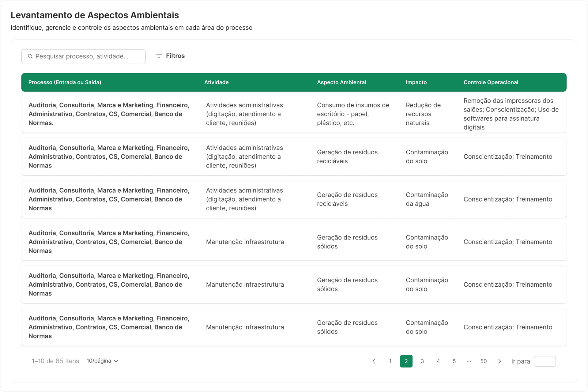Go to next page arrow
The width and height of the screenshot is (588, 392).
coord(499,361)
